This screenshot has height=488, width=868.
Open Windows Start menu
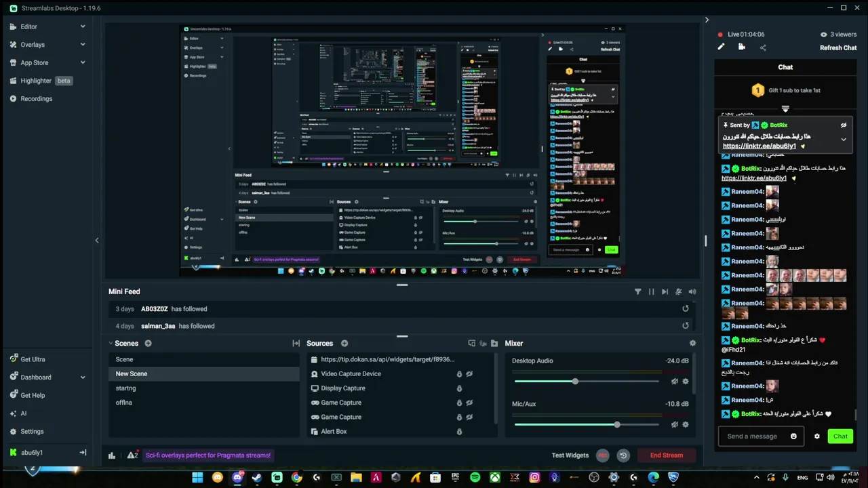coord(197,478)
